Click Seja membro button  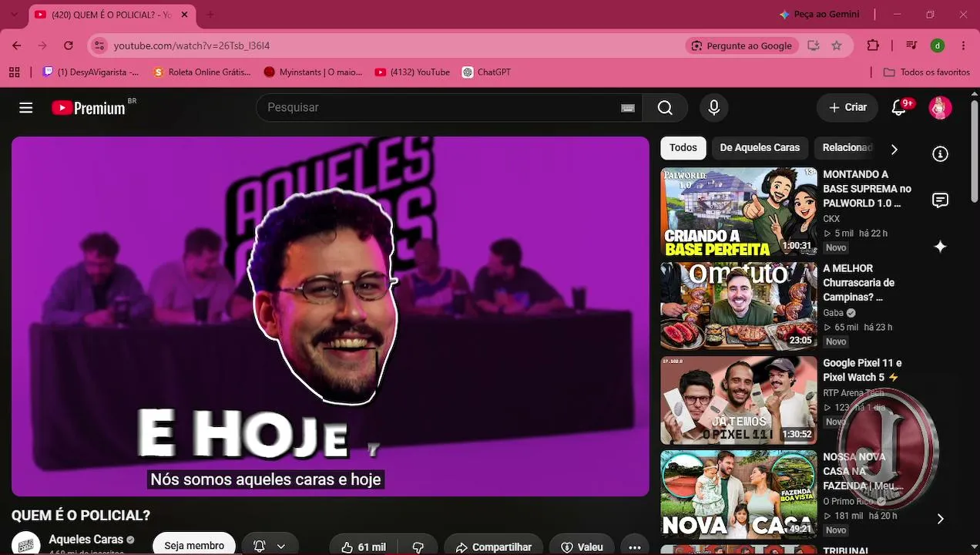click(x=194, y=545)
